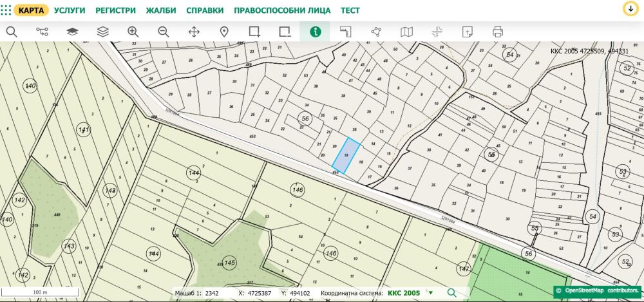Click the print map icon
Screen dimensions: 644x302
[x=497, y=32]
